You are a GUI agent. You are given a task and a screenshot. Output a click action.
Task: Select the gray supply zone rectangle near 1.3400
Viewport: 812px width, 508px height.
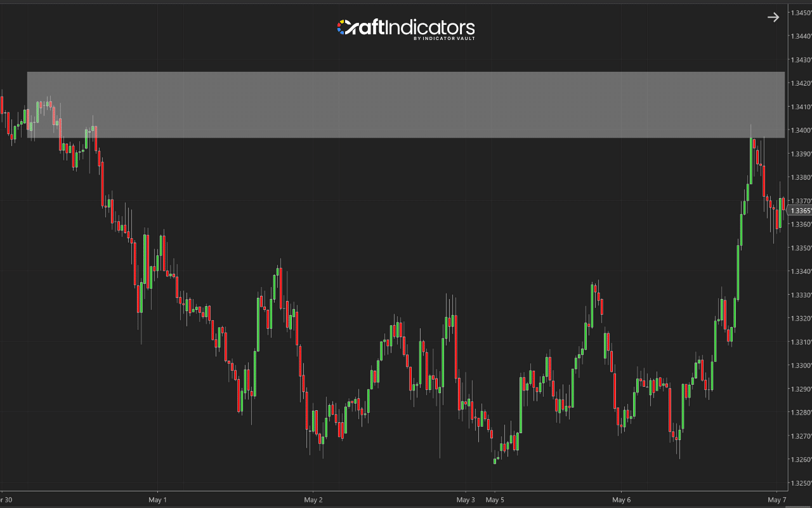406,104
